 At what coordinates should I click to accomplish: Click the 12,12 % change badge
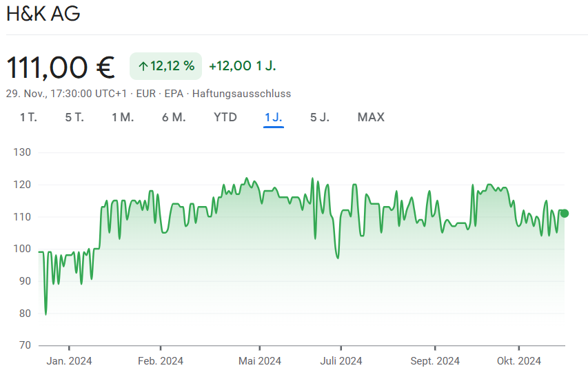pos(165,66)
